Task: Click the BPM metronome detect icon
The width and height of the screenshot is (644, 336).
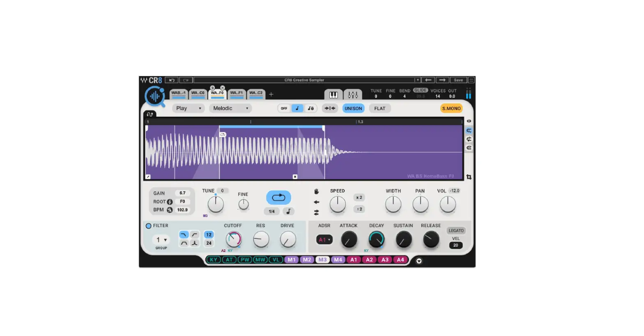Action: click(x=170, y=210)
